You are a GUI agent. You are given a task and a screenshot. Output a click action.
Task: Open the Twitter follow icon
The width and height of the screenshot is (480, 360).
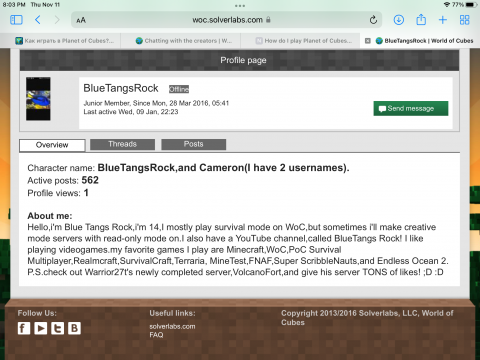click(x=58, y=328)
